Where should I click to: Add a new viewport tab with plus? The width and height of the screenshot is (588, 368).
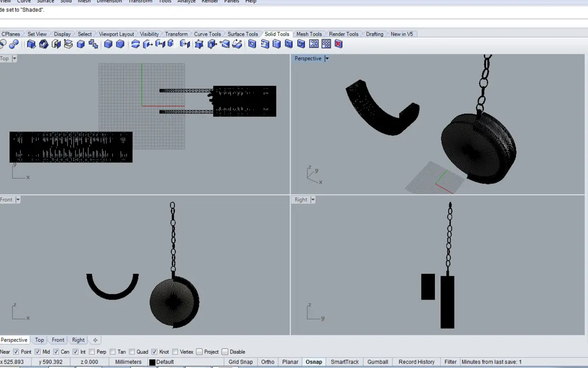95,340
